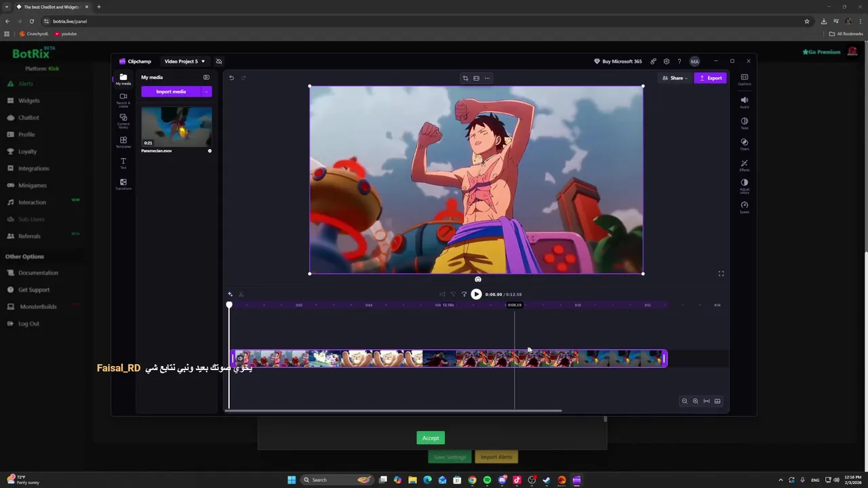Mute the timeline clip audio

tap(239, 359)
